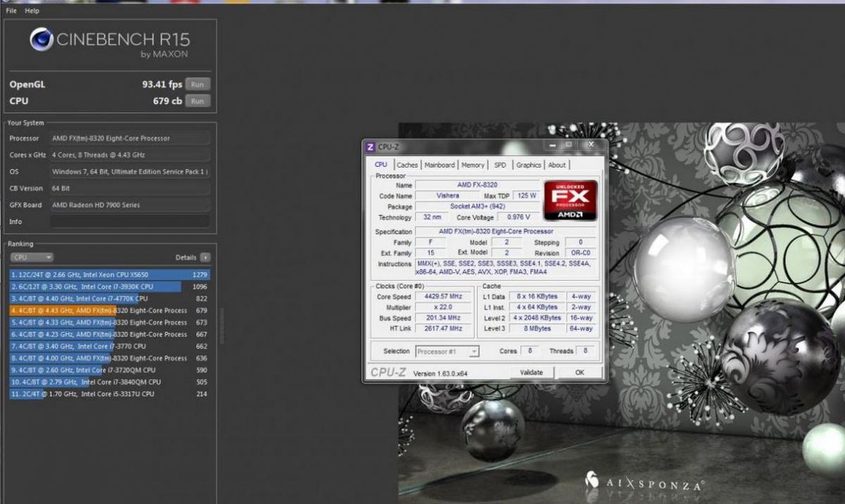The height and width of the screenshot is (504, 845).
Task: Click the GFX Board Radeon HD 7900 field
Action: coord(130,205)
